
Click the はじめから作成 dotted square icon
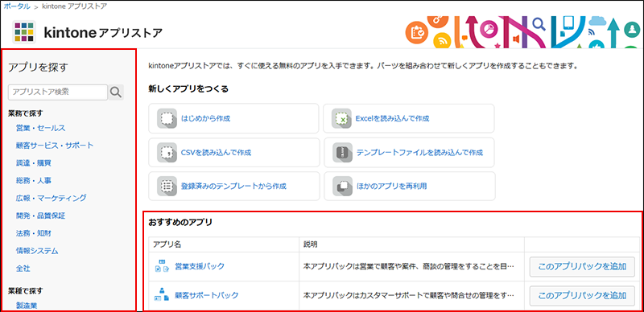click(167, 119)
